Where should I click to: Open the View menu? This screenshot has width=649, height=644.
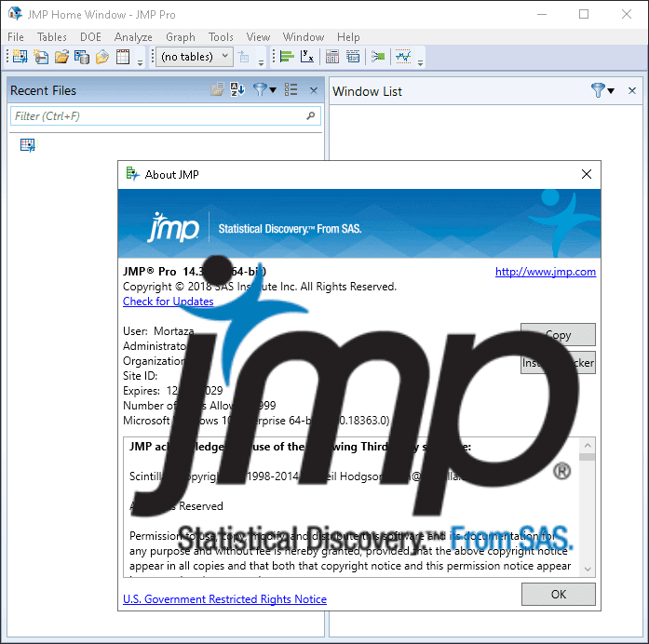click(x=258, y=37)
